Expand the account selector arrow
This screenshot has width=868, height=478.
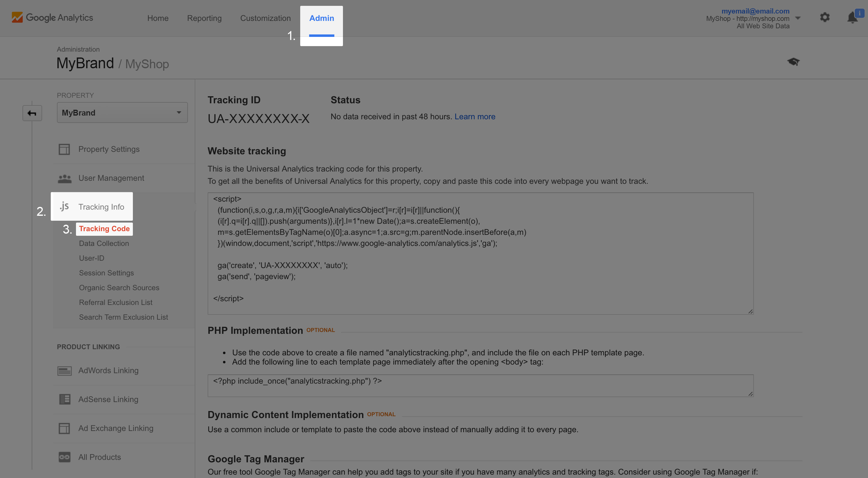798,18
